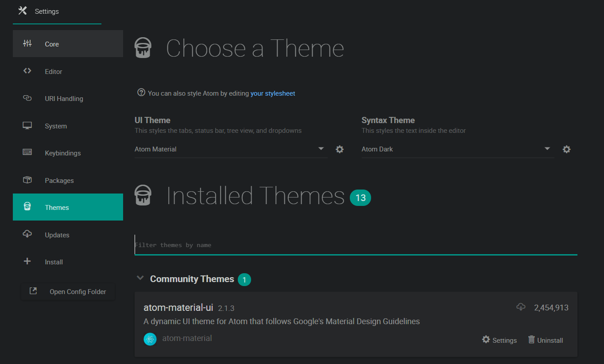Viewport: 604px width, 364px height.
Task: Open the atom-material author link
Action: coord(187,338)
